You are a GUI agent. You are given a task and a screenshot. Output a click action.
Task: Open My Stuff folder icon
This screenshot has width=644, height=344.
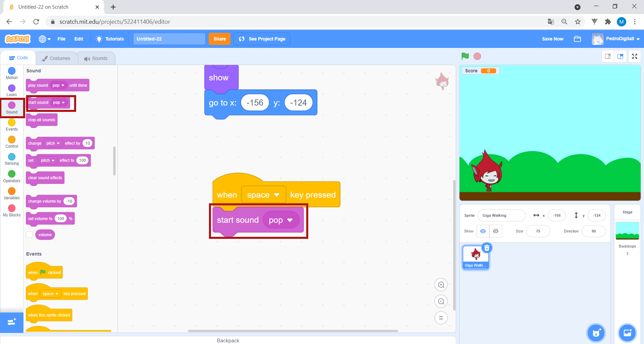click(577, 39)
